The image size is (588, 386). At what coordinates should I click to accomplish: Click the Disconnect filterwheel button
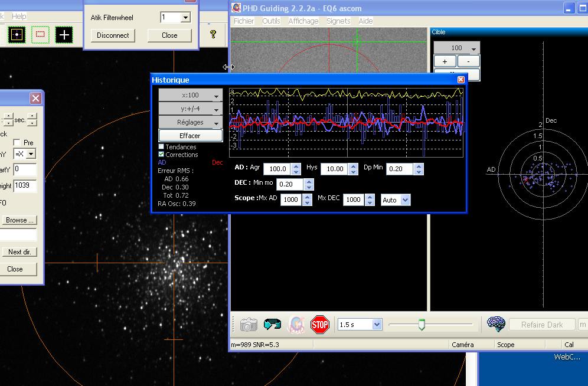click(x=113, y=35)
